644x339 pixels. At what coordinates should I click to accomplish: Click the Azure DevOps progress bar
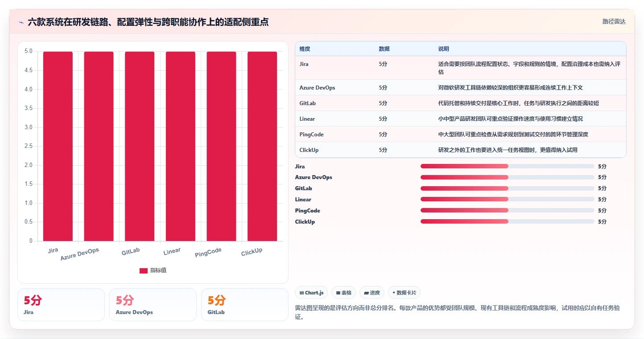coord(508,177)
